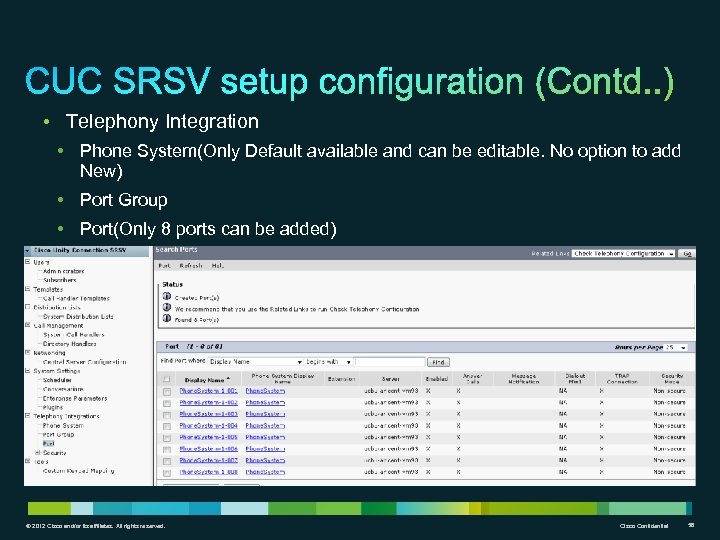Collapse the Telephony Integrations tree node
This screenshot has height=540, width=720.
point(28,416)
